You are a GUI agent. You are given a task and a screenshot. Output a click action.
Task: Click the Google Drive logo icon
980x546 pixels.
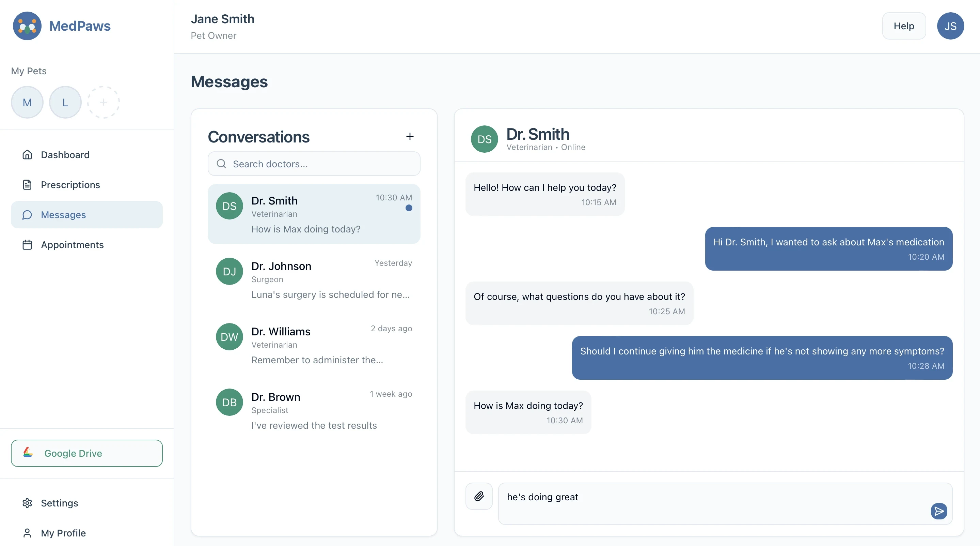(x=28, y=453)
